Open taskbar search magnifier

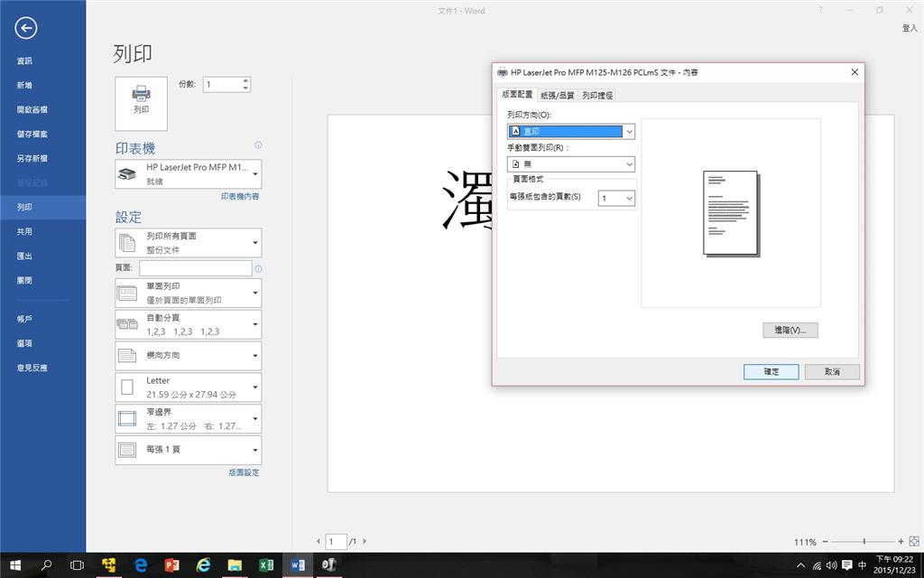coord(46,565)
